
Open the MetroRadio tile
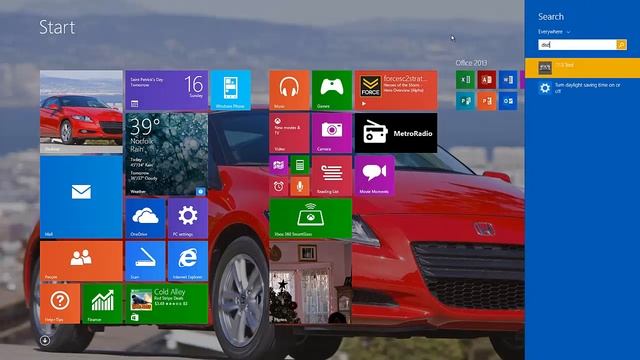click(396, 133)
